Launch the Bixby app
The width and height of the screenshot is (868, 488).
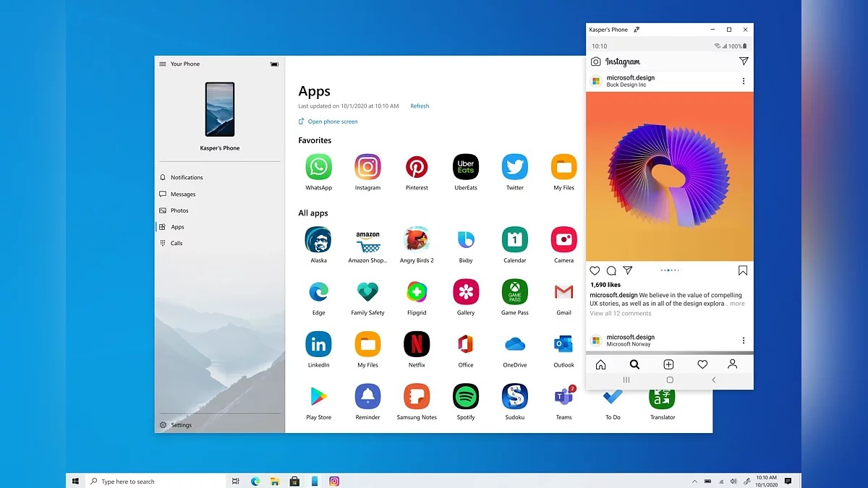(x=466, y=239)
